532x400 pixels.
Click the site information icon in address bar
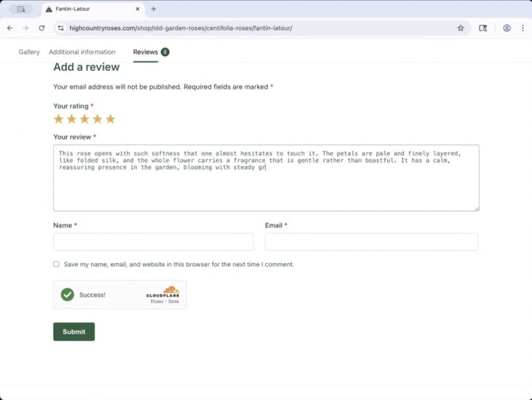point(61,28)
